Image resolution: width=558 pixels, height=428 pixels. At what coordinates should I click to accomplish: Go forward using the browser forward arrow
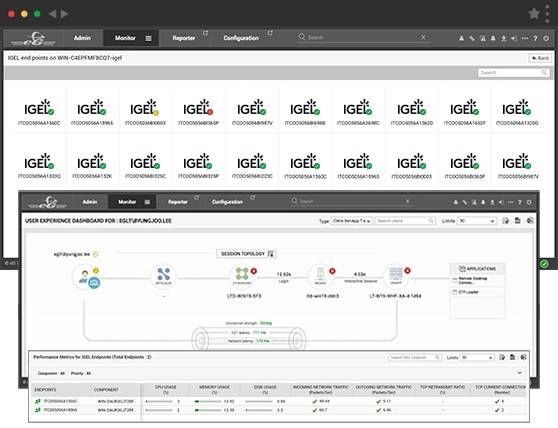coord(64,14)
